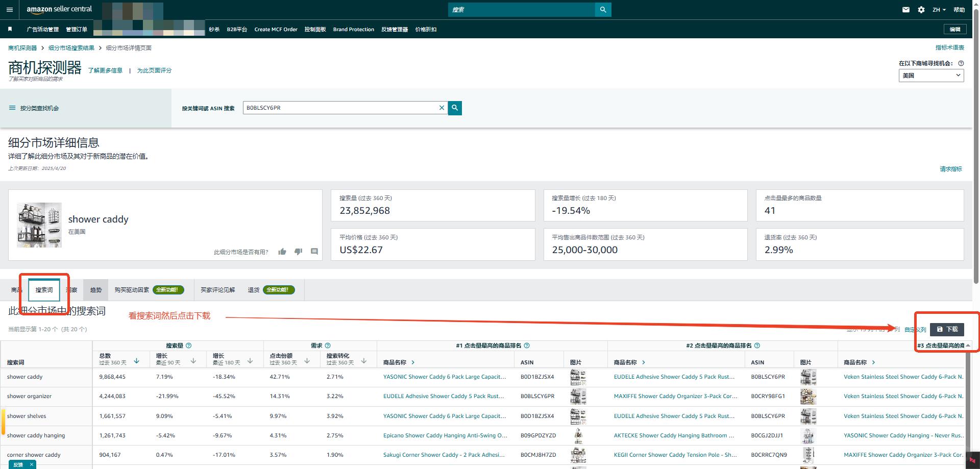Viewport: 980px width, 469px height.
Task: Open the settings gear icon
Action: 921,10
